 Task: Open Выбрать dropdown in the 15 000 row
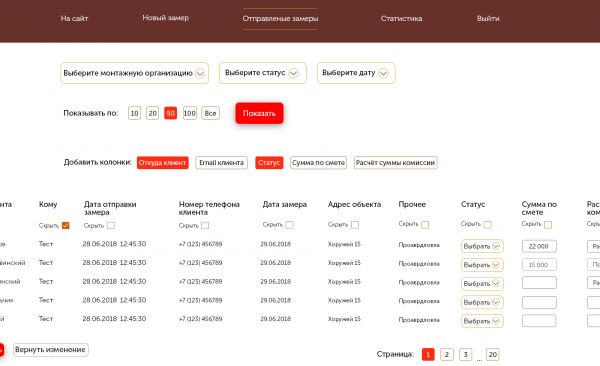tap(482, 265)
